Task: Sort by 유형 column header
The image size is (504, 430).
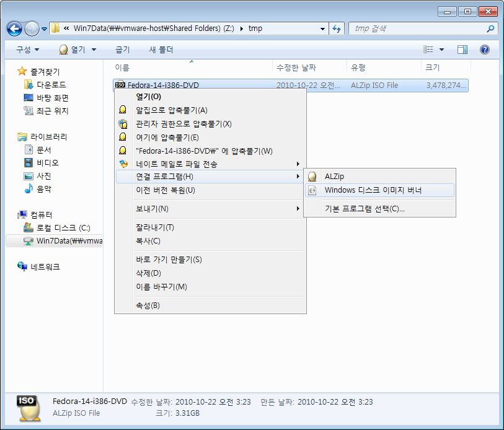Action: [x=358, y=68]
